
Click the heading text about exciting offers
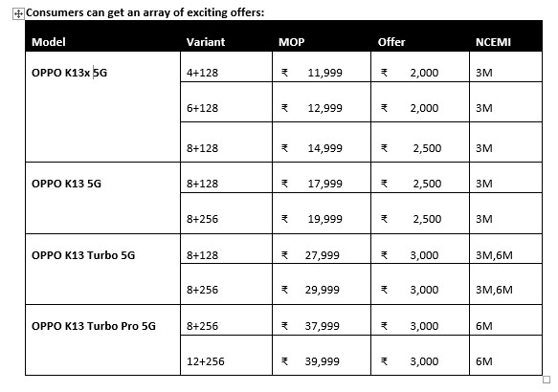[145, 12]
